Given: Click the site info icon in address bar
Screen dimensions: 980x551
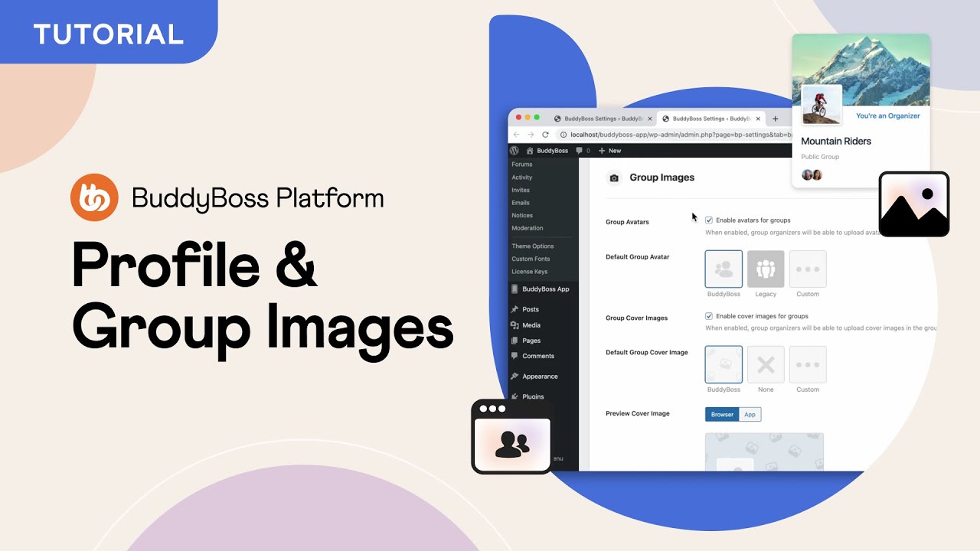Looking at the screenshot, I should (563, 135).
